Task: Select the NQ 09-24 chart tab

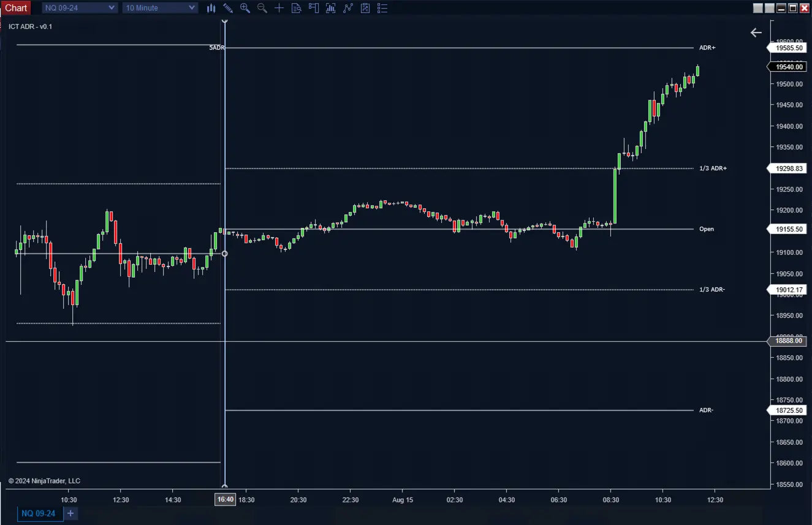Action: pyautogui.click(x=39, y=513)
